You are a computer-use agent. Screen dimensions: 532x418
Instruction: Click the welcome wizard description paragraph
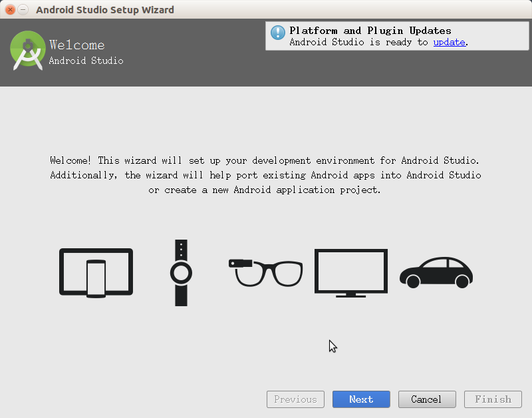coord(265,175)
